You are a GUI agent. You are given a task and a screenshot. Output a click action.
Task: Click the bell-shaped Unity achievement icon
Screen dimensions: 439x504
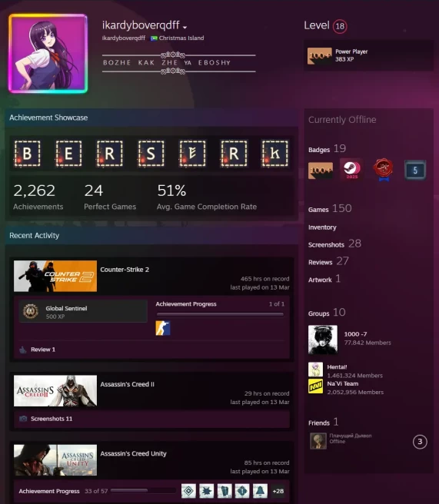click(x=260, y=491)
